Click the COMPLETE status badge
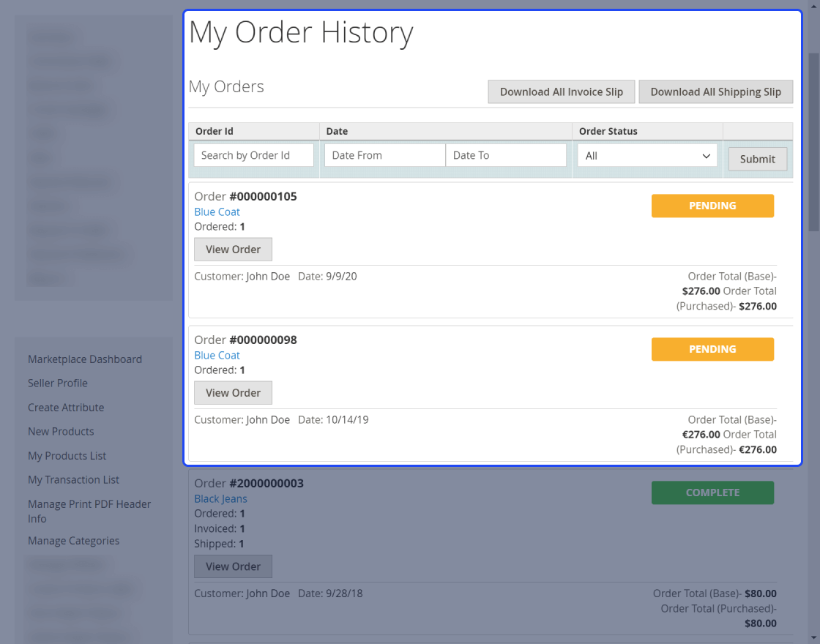Screen dimensions: 820x644 pos(712,493)
